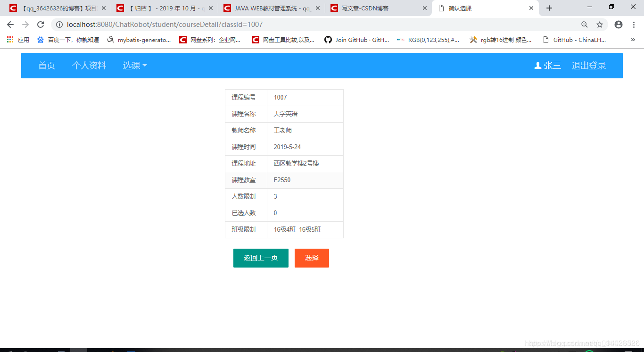Click classroom value F2550

tap(282, 180)
